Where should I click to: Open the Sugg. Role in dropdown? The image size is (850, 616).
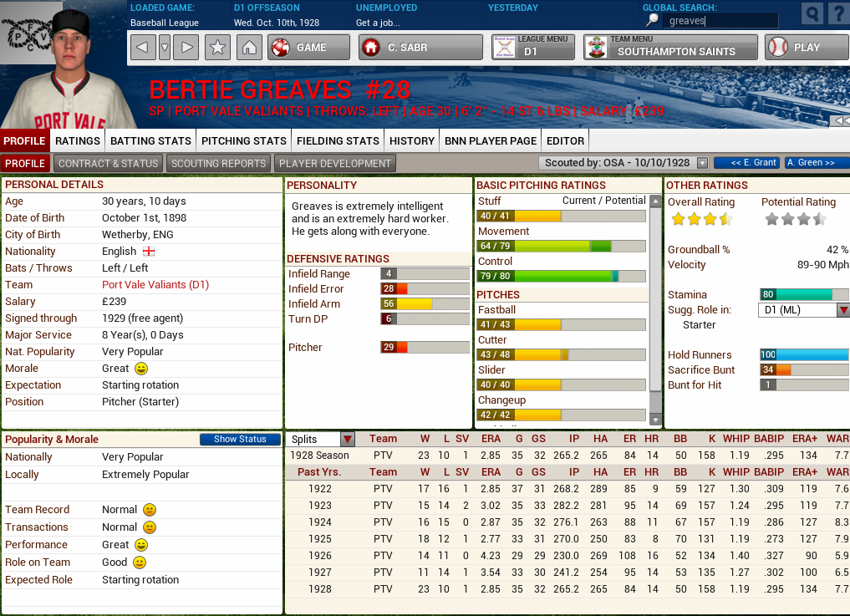[841, 309]
